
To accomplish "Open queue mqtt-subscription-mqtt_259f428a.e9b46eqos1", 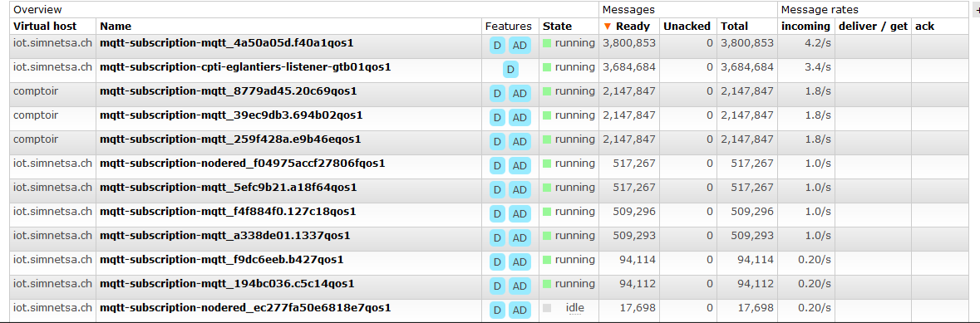I will [x=230, y=139].
